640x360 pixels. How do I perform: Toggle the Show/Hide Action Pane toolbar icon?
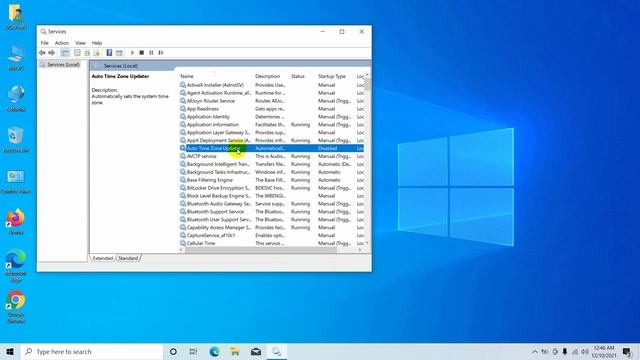[x=119, y=53]
